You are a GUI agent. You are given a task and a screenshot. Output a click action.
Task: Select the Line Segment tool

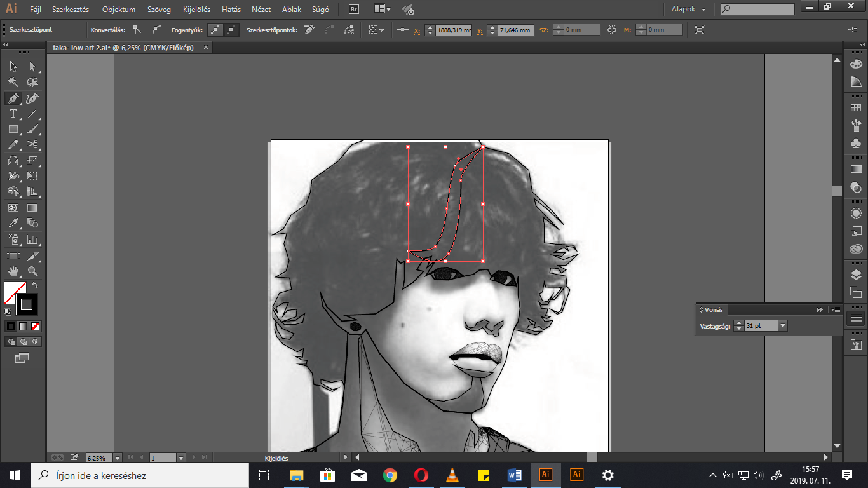tap(32, 114)
